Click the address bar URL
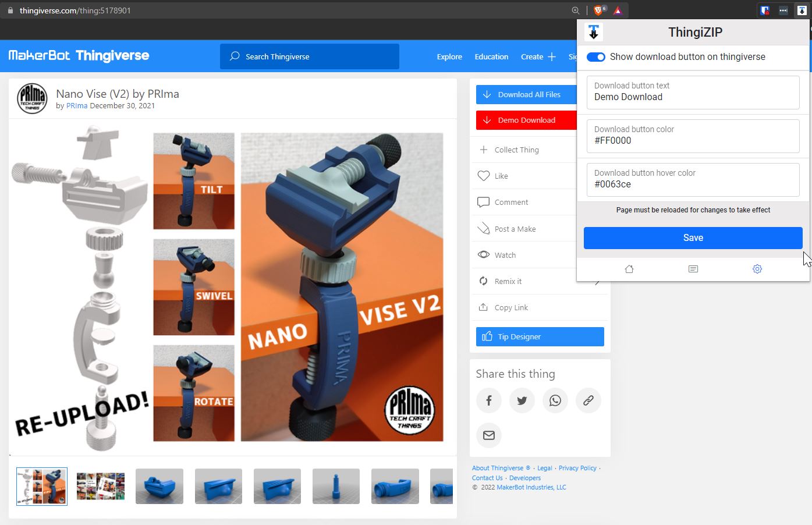 click(x=75, y=10)
